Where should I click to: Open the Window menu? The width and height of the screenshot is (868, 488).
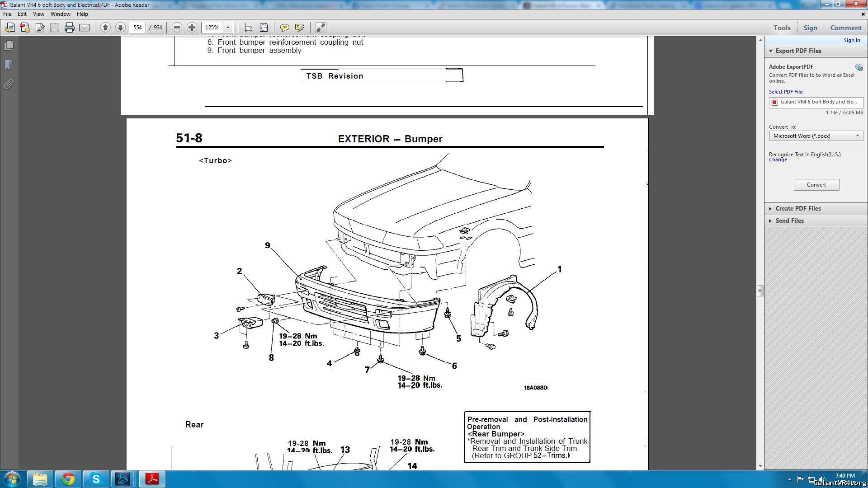pyautogui.click(x=61, y=14)
